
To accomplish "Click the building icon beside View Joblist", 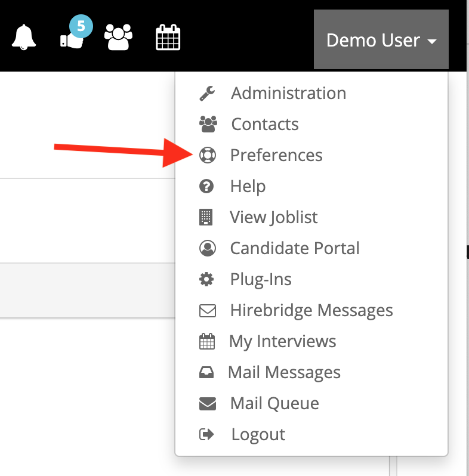I will [x=206, y=218].
